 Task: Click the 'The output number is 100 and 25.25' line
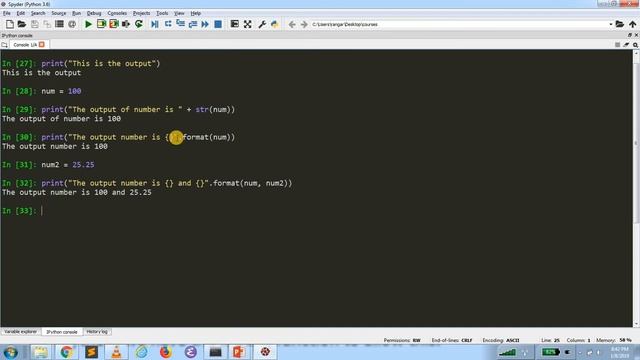click(77, 192)
